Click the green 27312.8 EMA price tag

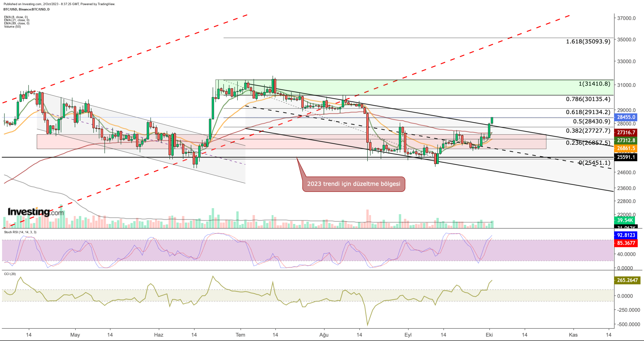coord(626,141)
